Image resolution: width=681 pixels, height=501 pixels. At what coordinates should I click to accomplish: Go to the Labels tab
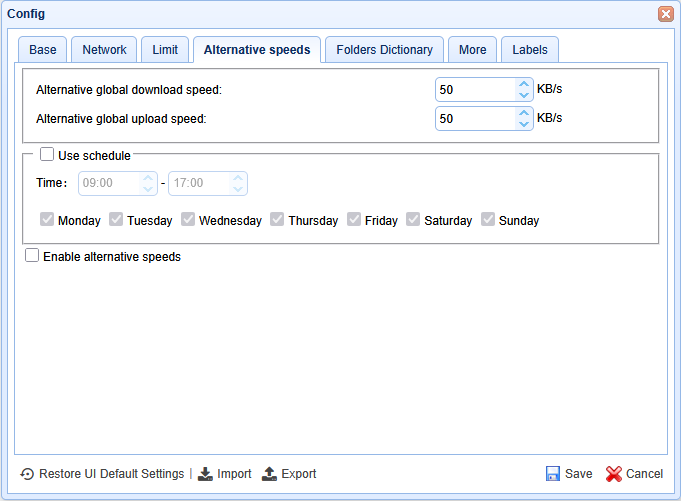point(530,50)
